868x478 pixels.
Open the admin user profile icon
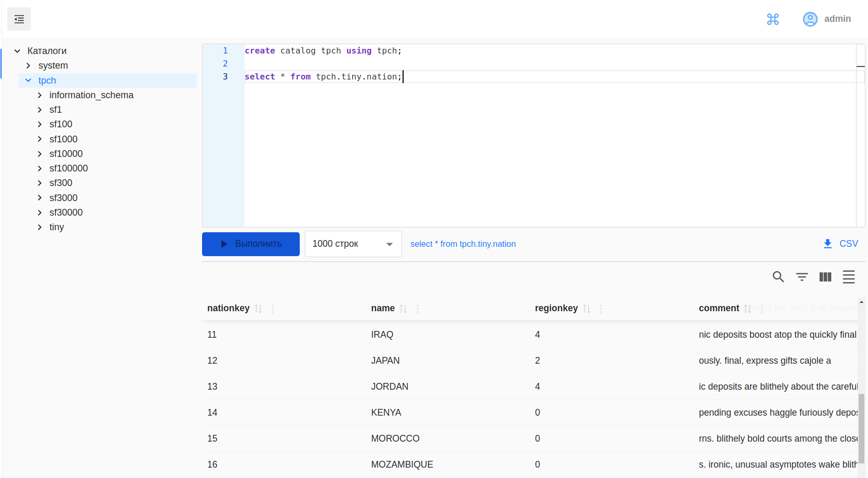pos(810,19)
